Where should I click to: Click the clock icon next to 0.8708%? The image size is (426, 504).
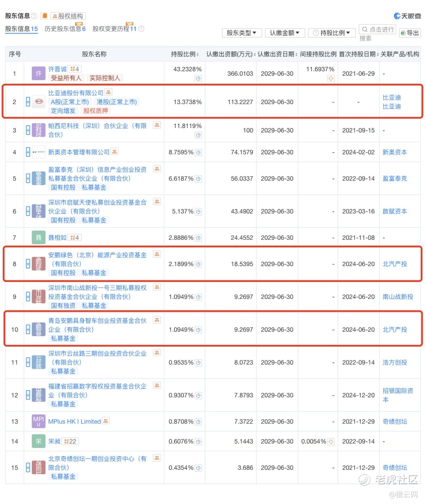click(198, 422)
